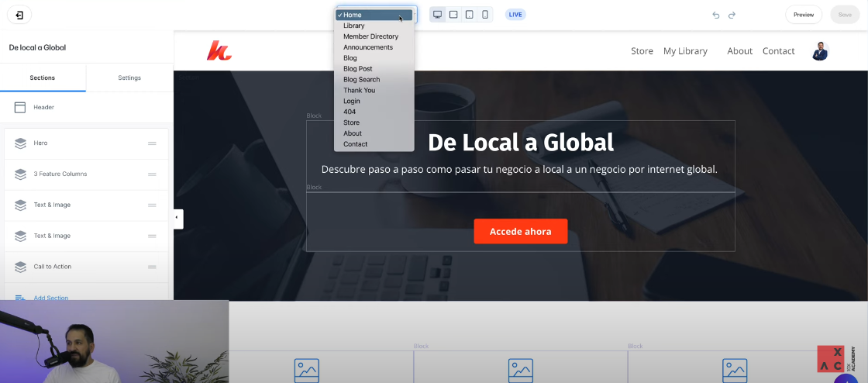Click the 3 Feature Columns drag handle

[152, 174]
